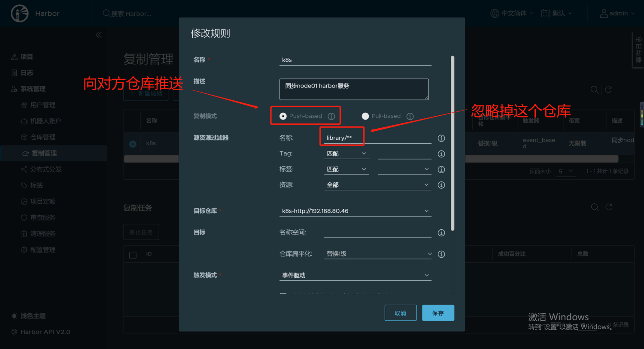The image size is (644, 349).
Task: Open the 中文简体 language dropdown
Action: click(517, 13)
